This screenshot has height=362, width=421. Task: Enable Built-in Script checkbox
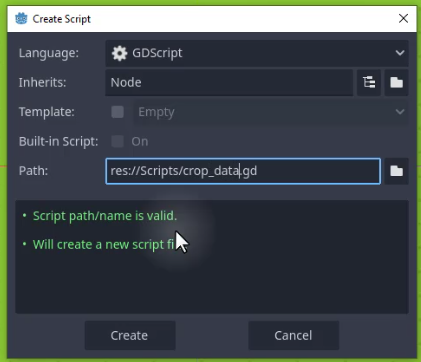pos(117,141)
